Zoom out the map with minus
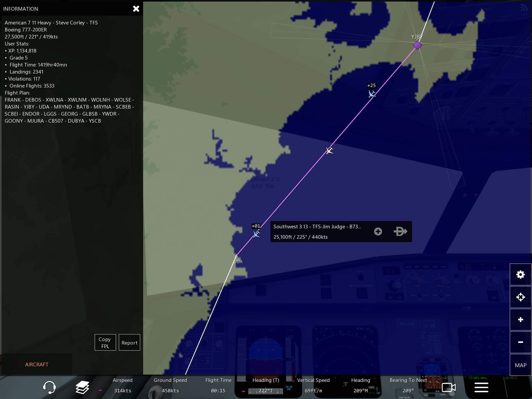 pos(520,342)
